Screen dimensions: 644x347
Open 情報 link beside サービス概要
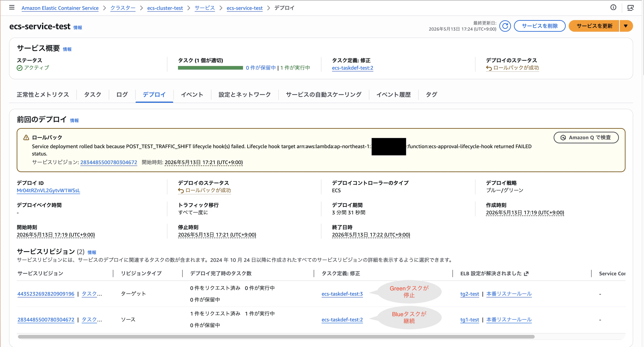67,49
